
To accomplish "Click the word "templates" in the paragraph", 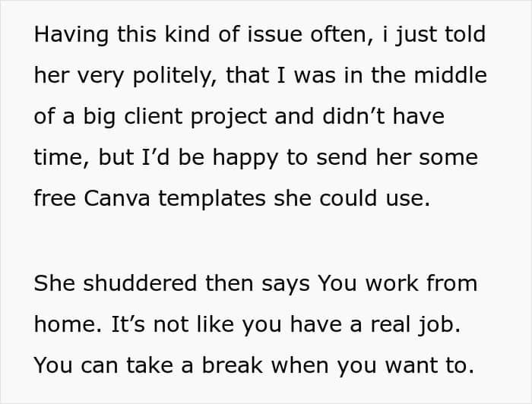I will tap(212, 199).
